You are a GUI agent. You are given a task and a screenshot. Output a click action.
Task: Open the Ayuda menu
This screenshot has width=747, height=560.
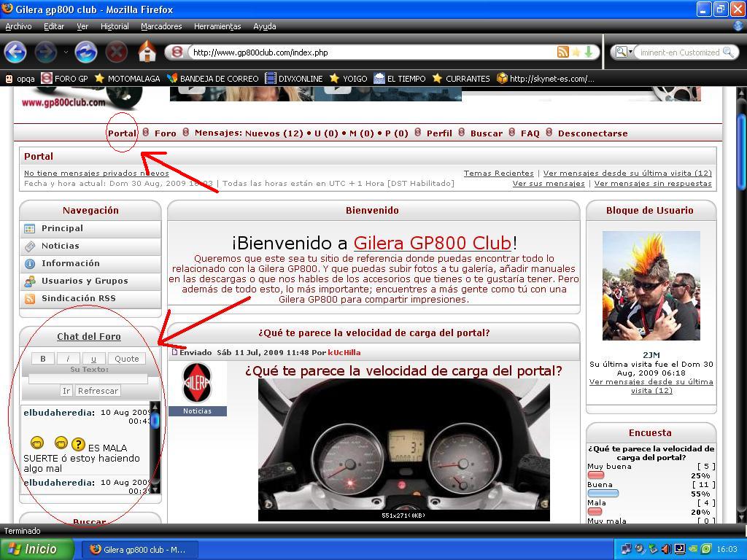(x=264, y=27)
